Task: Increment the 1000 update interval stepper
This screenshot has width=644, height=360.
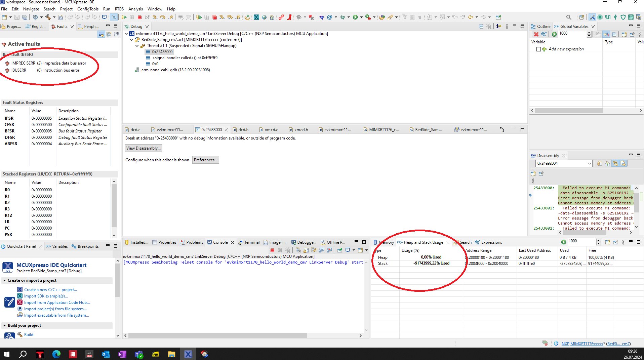Action: pyautogui.click(x=589, y=32)
